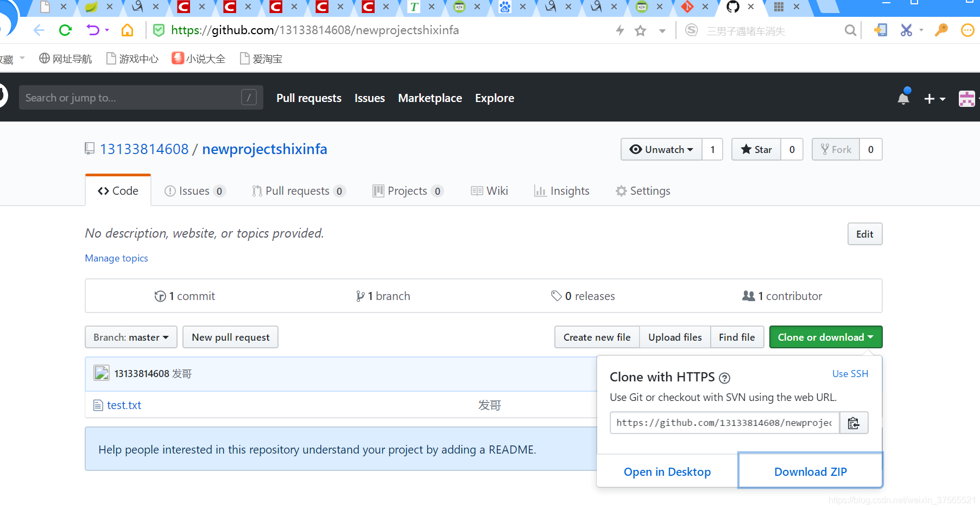Open Wiki tab

tap(489, 191)
